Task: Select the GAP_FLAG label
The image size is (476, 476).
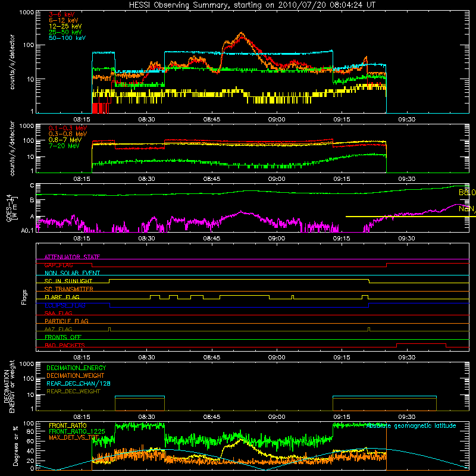Action: pyautogui.click(x=58, y=265)
